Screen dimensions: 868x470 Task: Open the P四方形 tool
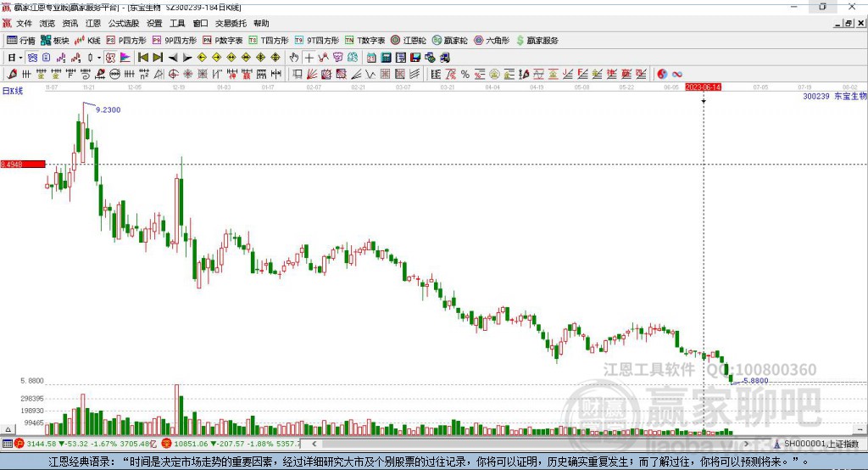pyautogui.click(x=126, y=41)
